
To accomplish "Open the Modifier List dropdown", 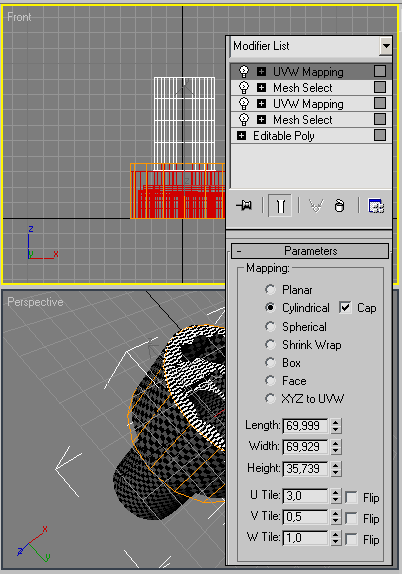I will 386,46.
